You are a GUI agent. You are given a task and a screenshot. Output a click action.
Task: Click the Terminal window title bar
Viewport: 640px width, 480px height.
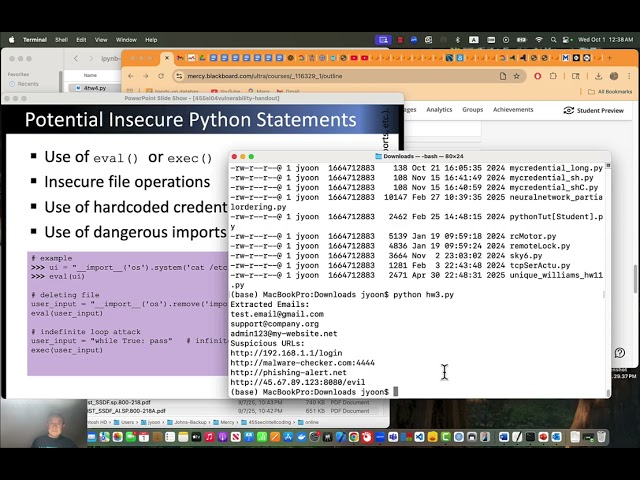click(420, 156)
